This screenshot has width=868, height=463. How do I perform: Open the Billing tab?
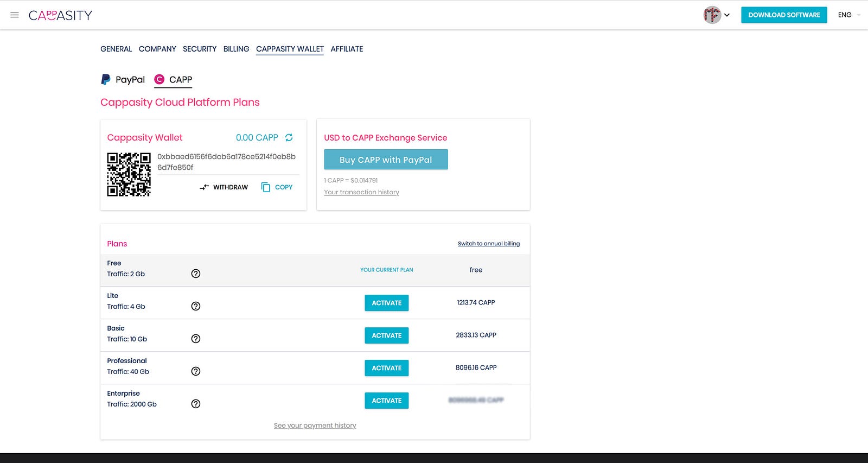(x=236, y=49)
